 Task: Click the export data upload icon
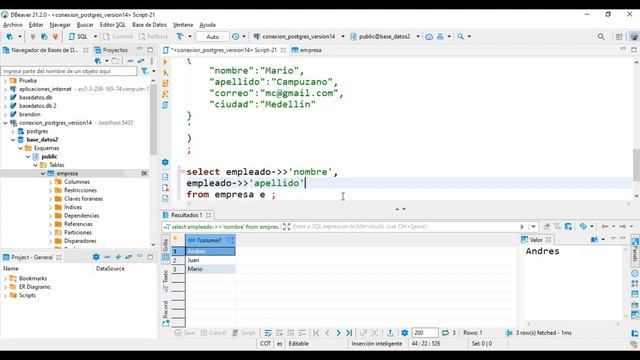point(390,333)
